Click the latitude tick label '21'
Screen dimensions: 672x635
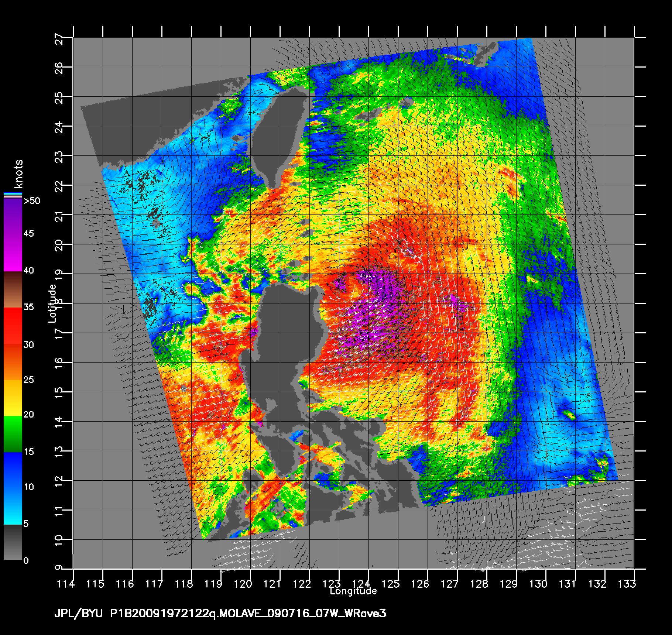point(59,216)
